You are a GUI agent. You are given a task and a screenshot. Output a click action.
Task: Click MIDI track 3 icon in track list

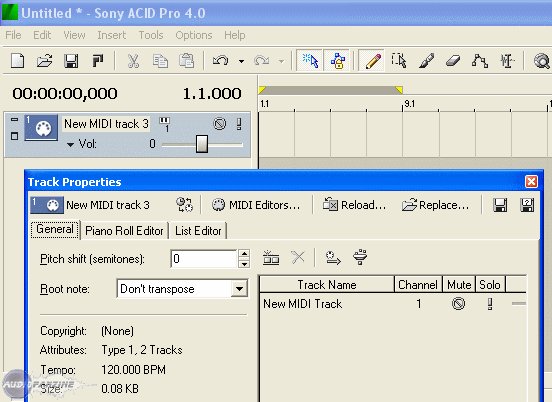click(x=41, y=127)
